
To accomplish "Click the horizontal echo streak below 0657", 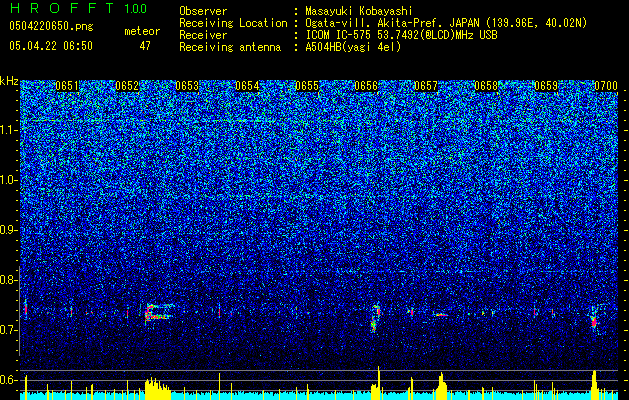I will (440, 315).
